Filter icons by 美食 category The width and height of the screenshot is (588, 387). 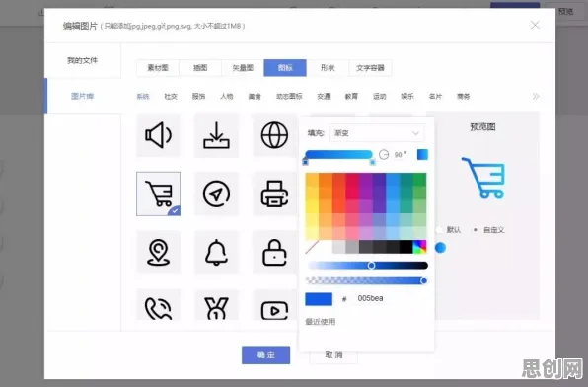click(x=255, y=97)
